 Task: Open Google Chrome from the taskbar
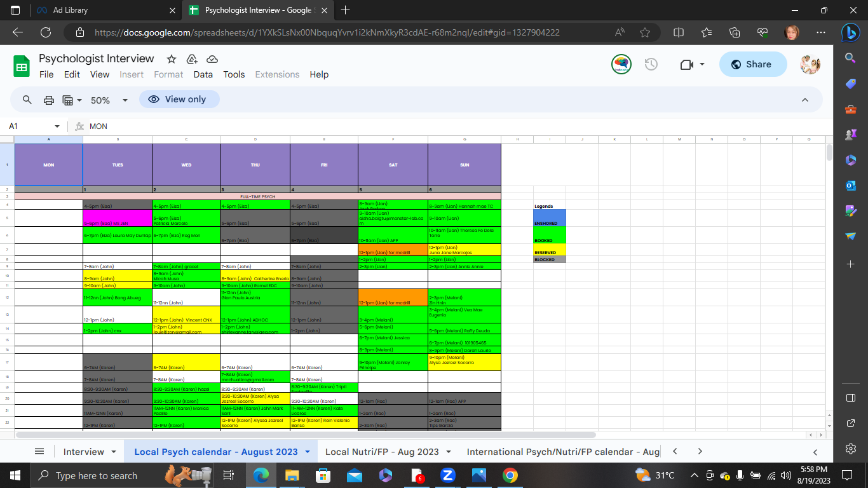[x=510, y=475]
